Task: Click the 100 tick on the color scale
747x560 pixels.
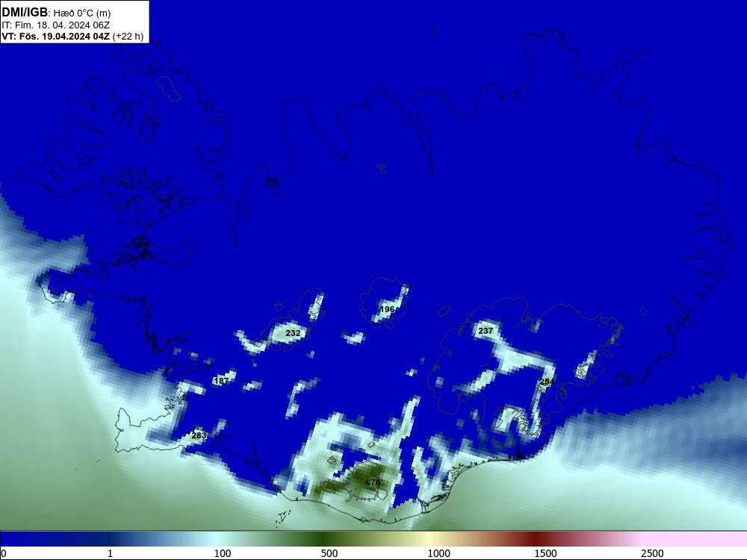Action: pyautogui.click(x=222, y=553)
